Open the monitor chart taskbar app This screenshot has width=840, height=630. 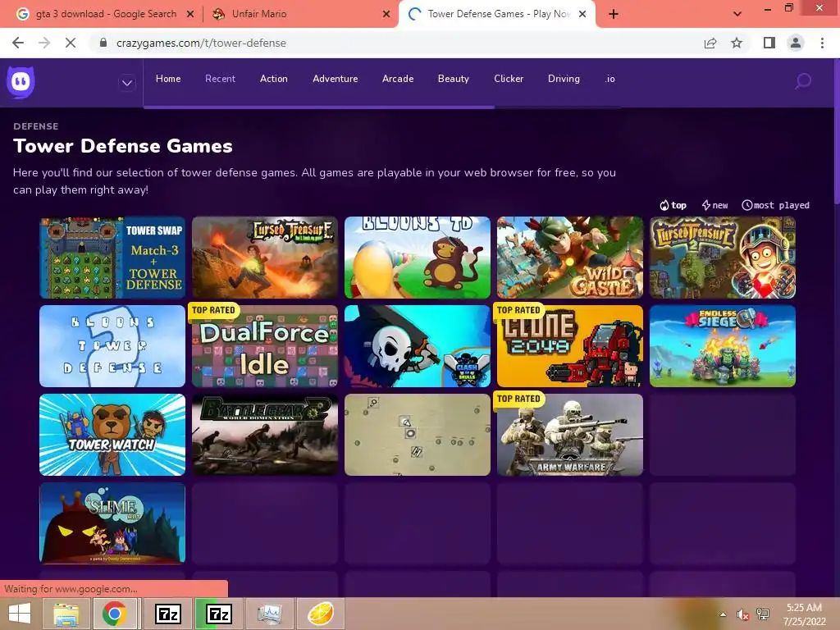pos(269,614)
